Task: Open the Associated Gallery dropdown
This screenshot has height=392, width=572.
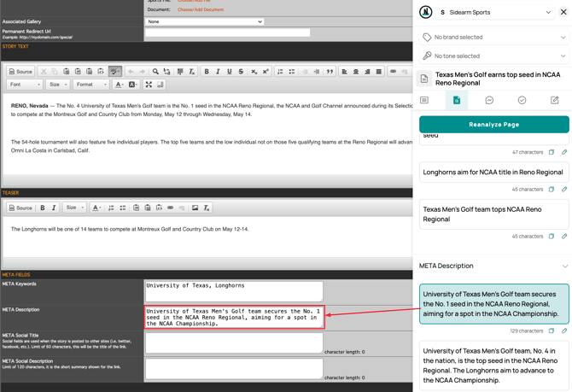Action: (204, 21)
